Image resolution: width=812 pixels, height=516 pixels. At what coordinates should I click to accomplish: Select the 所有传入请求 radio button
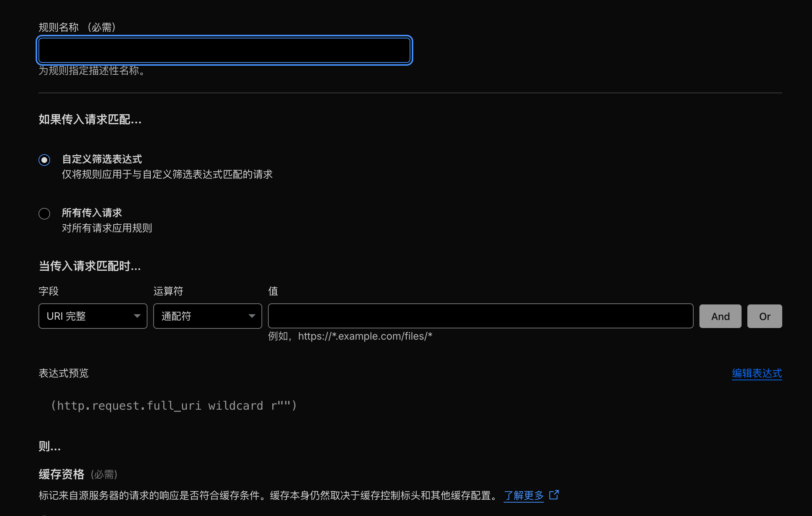(x=44, y=213)
